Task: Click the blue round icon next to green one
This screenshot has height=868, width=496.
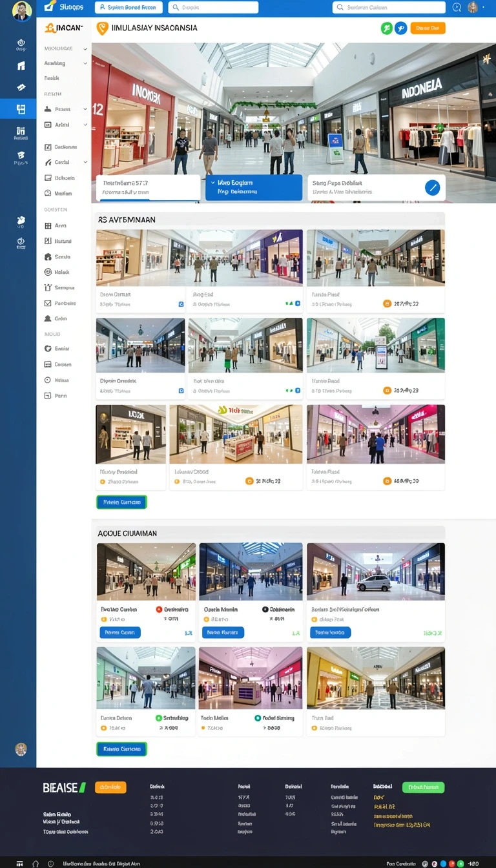Action: [400, 28]
